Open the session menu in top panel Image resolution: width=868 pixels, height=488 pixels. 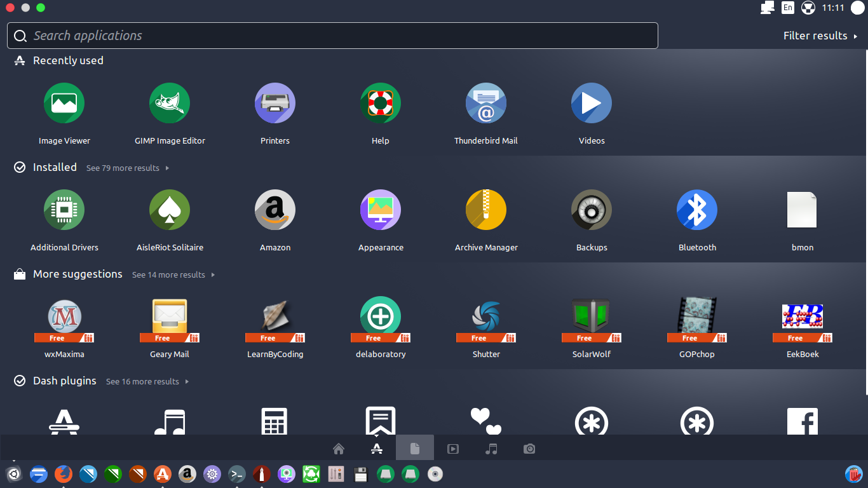tap(858, 8)
